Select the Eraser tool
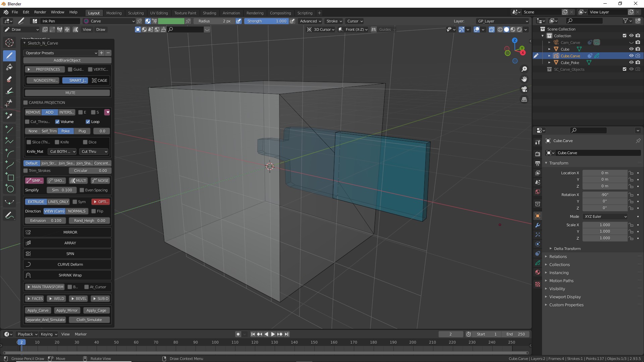 coord(9,79)
